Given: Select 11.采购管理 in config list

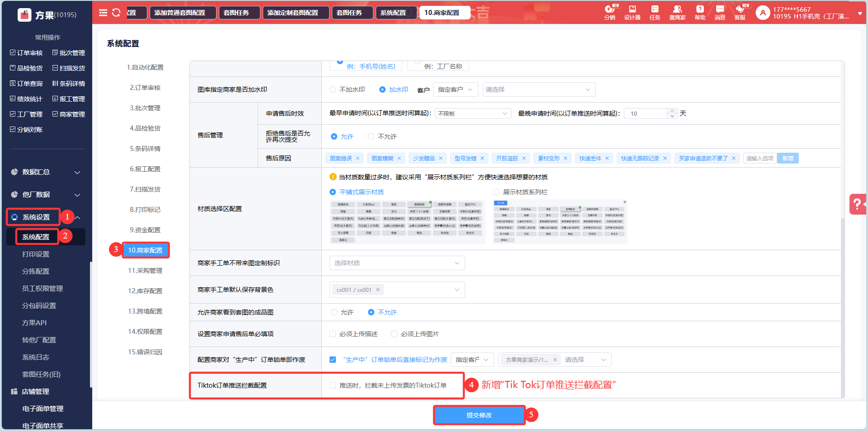Looking at the screenshot, I should (x=145, y=271).
